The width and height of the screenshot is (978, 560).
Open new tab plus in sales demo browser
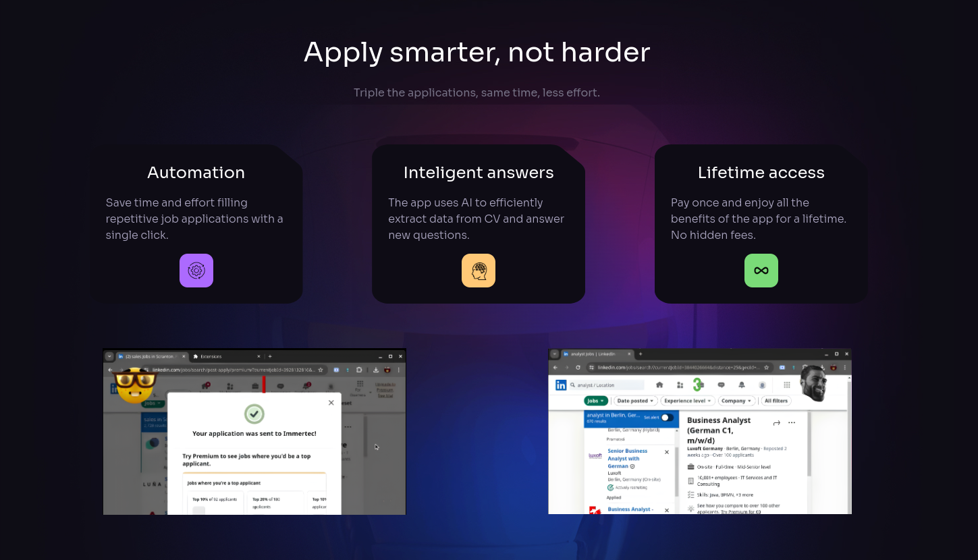click(x=270, y=356)
